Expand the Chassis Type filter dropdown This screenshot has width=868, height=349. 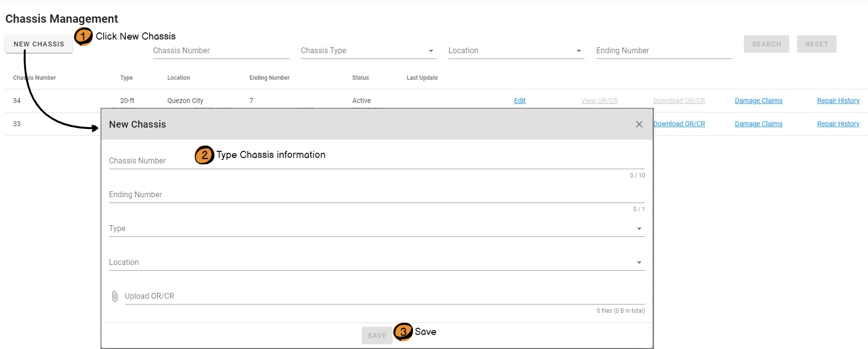pyautogui.click(x=368, y=51)
